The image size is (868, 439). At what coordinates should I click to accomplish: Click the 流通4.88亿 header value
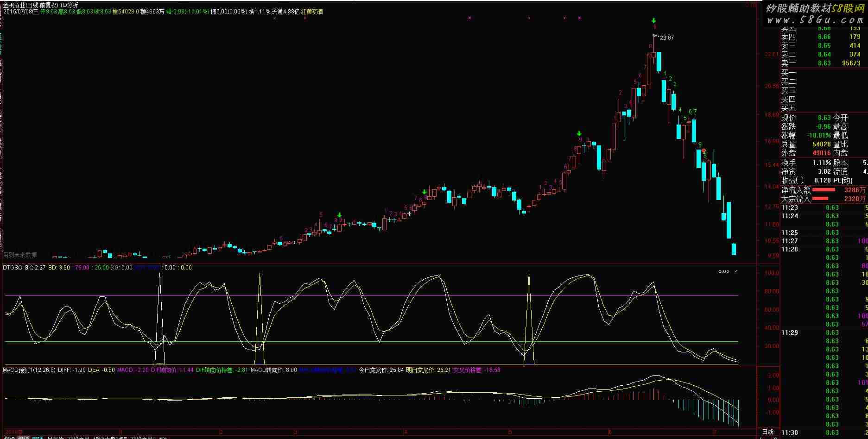coord(285,12)
